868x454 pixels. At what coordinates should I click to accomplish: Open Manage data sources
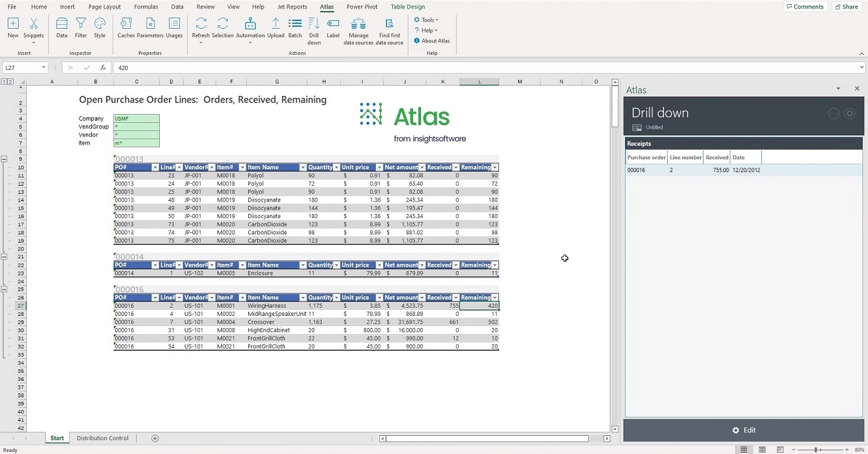(x=358, y=31)
